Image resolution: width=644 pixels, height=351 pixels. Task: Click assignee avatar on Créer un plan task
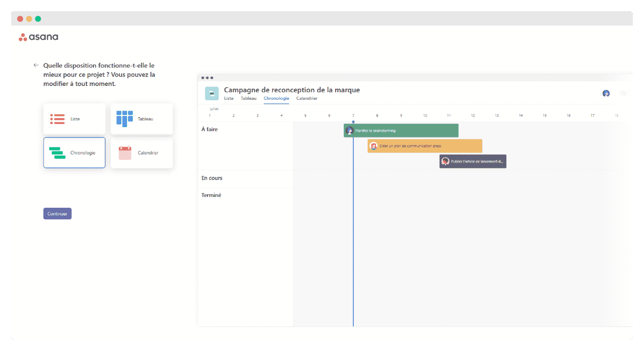[x=374, y=146]
